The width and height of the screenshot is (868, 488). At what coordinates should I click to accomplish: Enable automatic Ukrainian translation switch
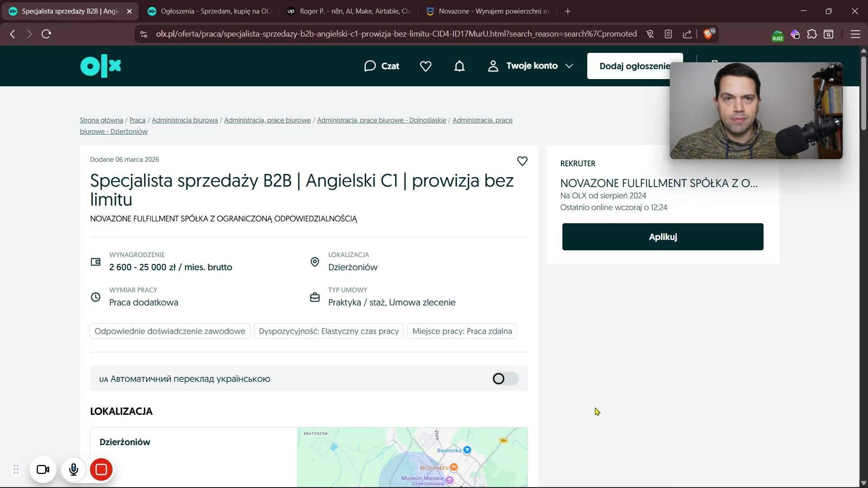pyautogui.click(x=505, y=379)
